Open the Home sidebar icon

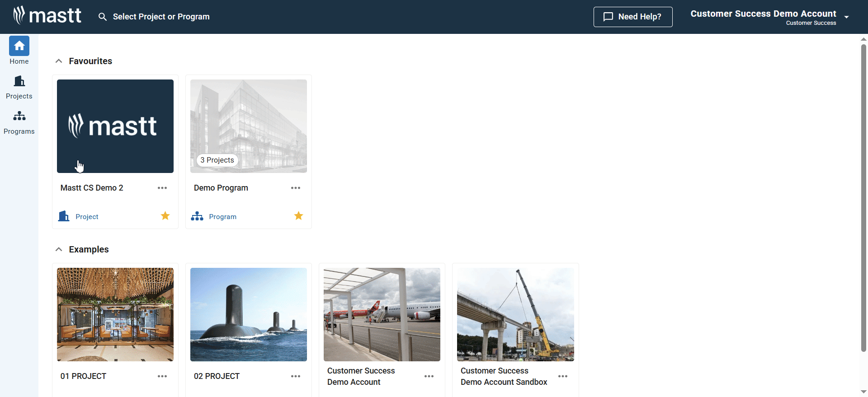coord(19,46)
